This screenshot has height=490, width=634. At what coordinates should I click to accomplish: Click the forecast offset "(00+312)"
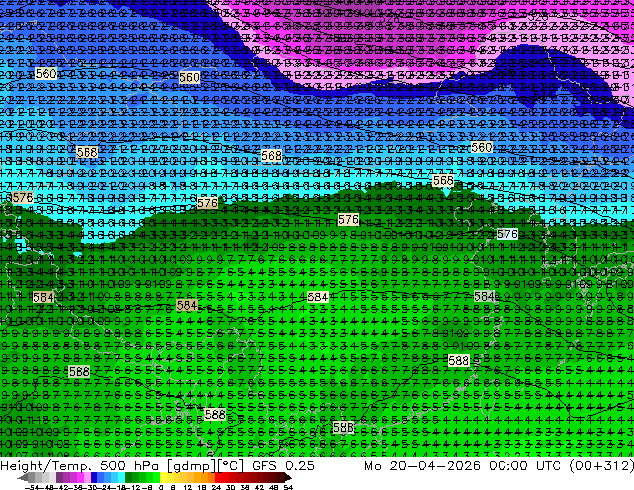click(x=602, y=466)
